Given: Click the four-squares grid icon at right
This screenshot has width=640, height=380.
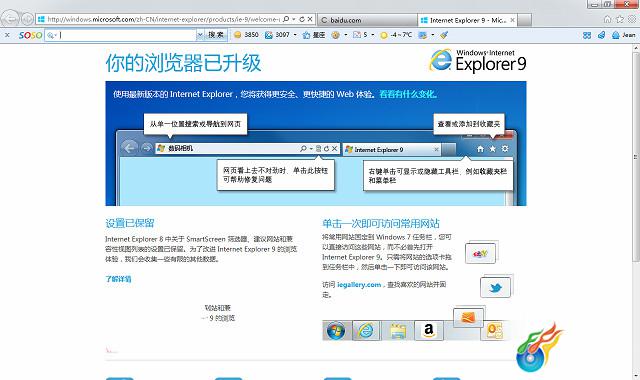Looking at the screenshot, I should click(x=587, y=36).
